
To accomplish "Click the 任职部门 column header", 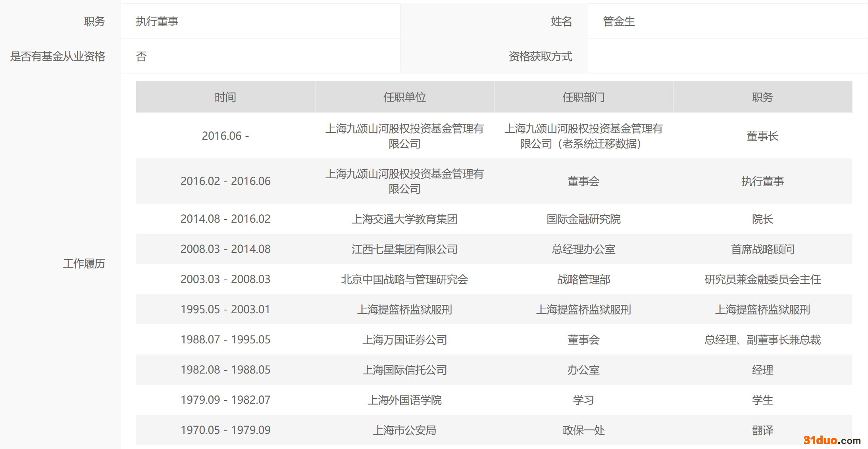I will 583,97.
